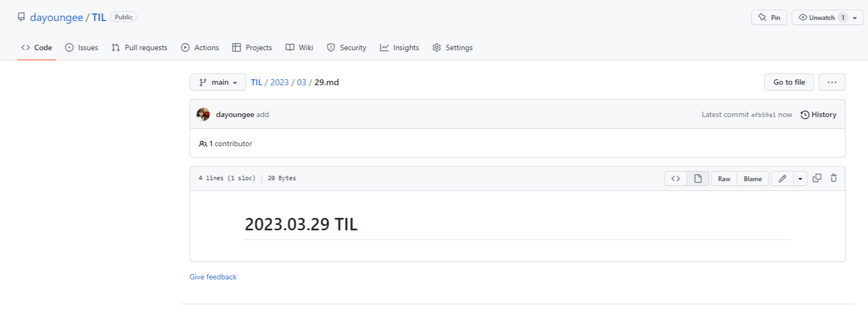The image size is (868, 315).
Task: Open the 2023 folder breadcrumb
Action: (279, 82)
